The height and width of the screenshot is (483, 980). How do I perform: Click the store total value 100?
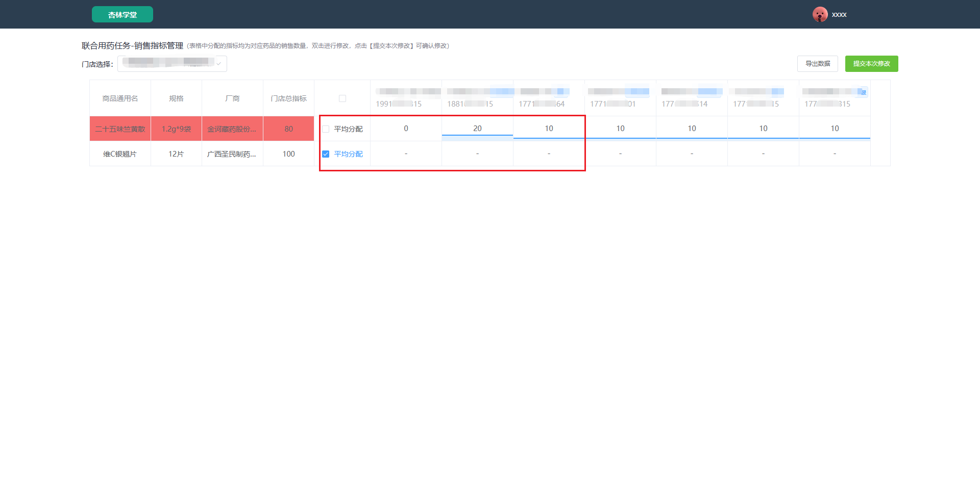point(288,154)
